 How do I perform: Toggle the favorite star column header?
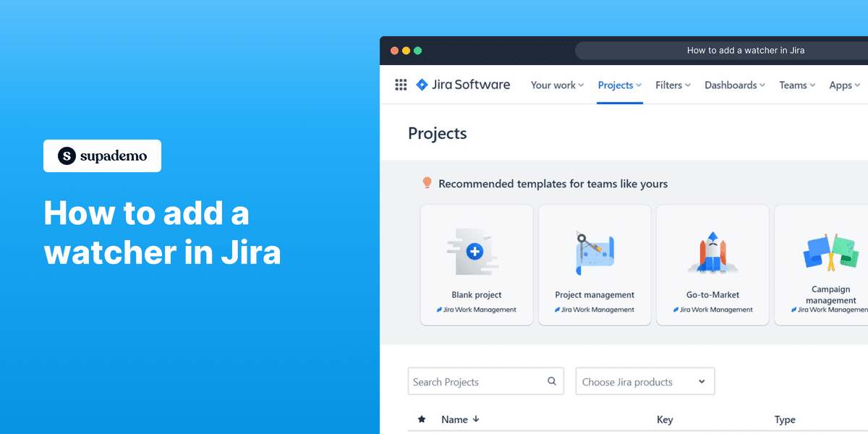pos(422,420)
